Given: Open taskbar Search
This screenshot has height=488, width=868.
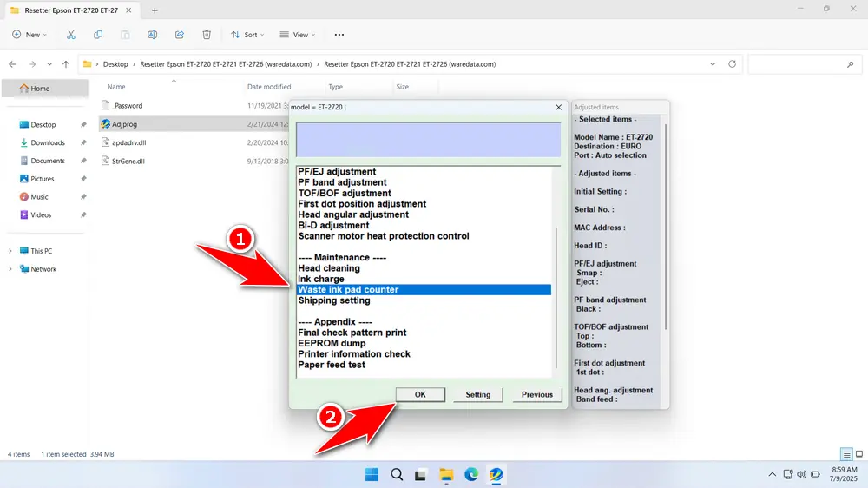Looking at the screenshot, I should click(397, 475).
